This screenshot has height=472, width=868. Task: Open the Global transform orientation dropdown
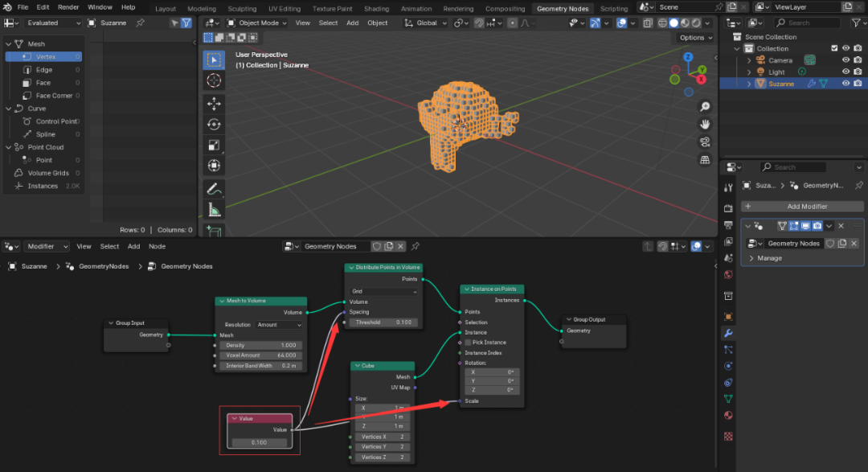[x=425, y=23]
